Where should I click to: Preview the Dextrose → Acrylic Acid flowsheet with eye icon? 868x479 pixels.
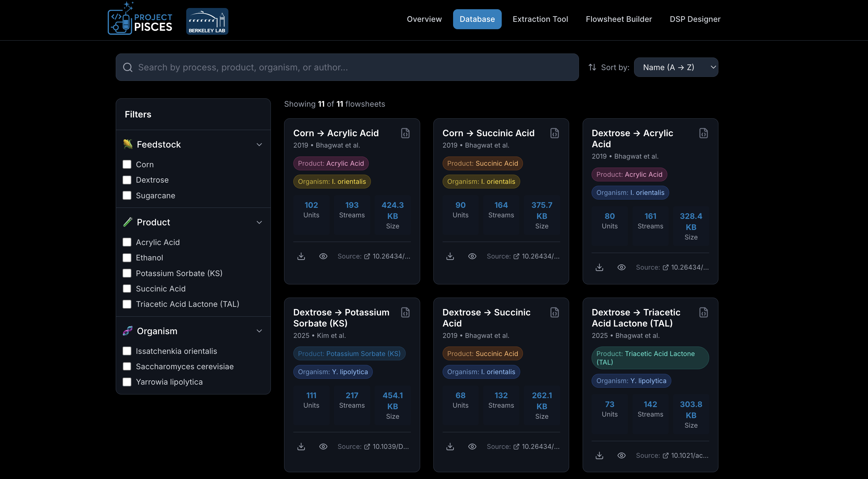pyautogui.click(x=621, y=267)
